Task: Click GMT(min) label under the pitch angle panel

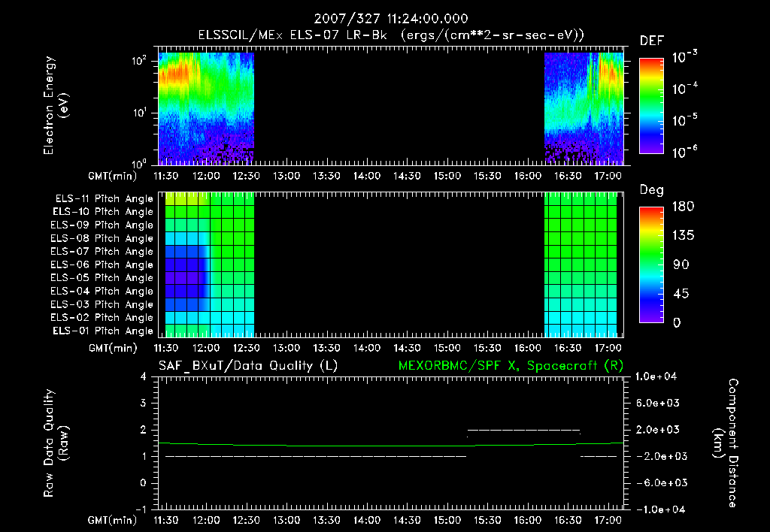Action: (x=113, y=349)
